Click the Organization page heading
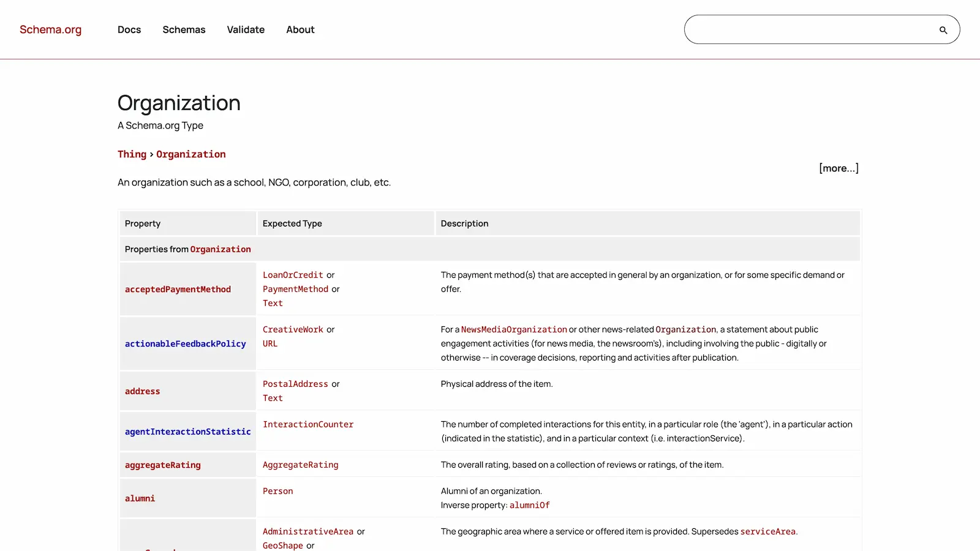Viewport: 980px width, 551px height. [x=179, y=103]
